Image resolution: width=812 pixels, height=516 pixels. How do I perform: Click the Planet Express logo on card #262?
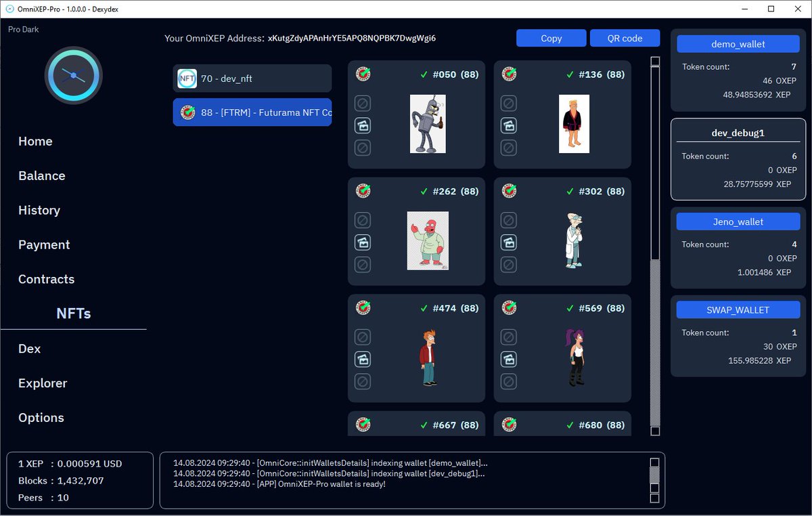point(363,192)
